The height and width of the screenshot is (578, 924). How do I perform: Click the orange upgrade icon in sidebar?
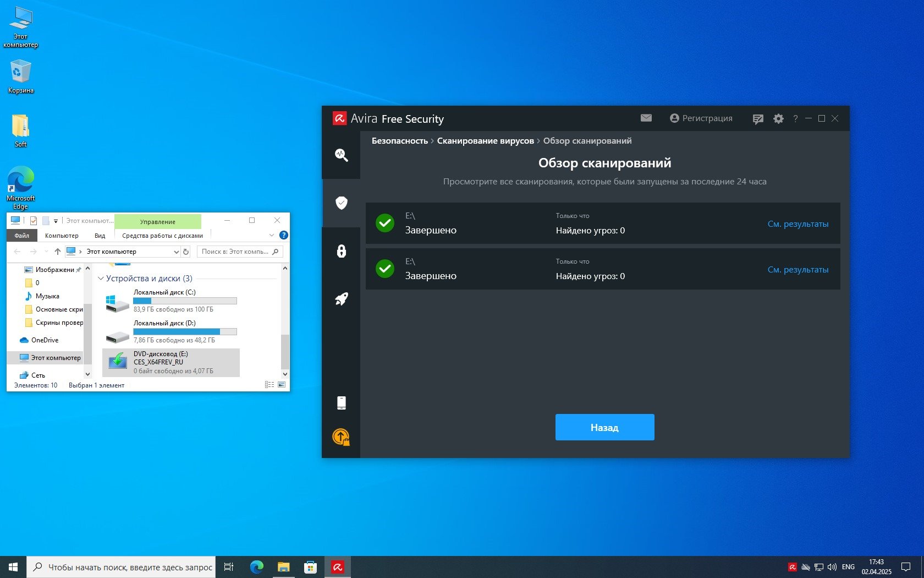[341, 438]
